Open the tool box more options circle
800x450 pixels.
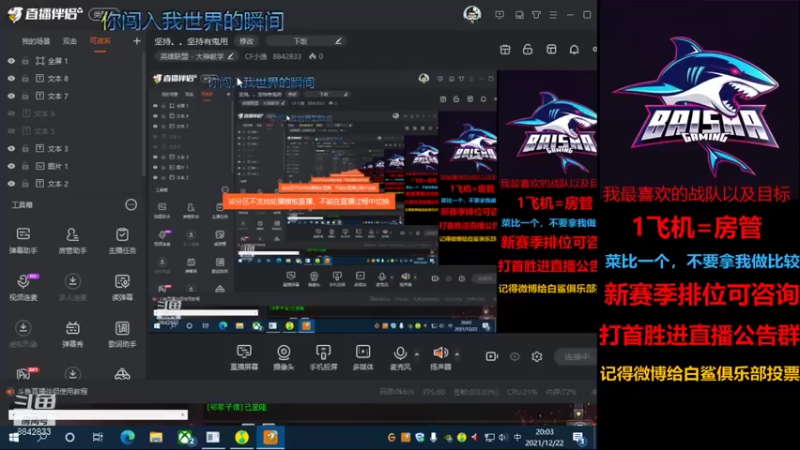point(131,205)
